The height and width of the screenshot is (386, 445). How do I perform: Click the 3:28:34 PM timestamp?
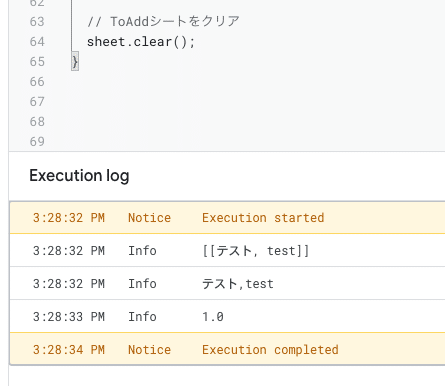click(69, 350)
